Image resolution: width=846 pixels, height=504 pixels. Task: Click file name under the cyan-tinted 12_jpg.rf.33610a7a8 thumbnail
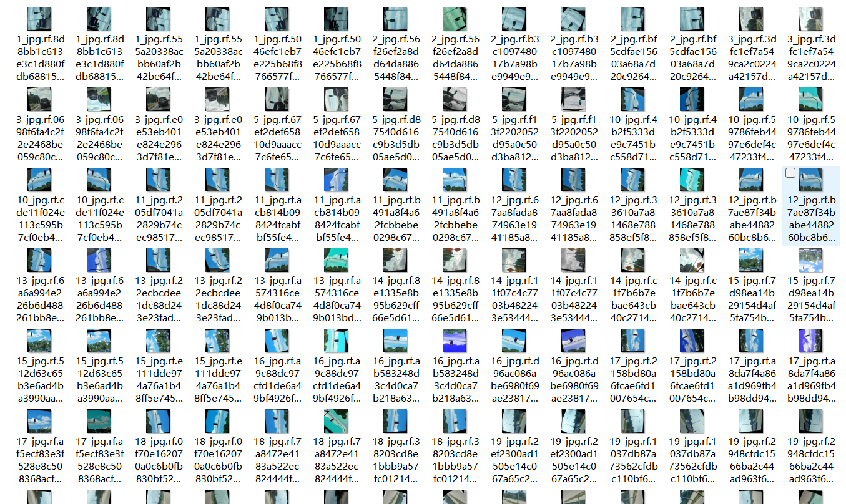pos(692,220)
